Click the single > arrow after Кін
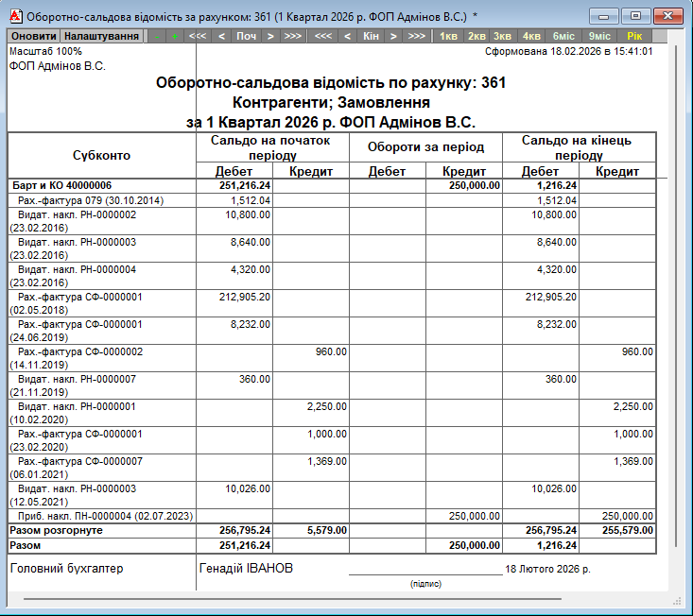Screen dimensions: 693x616 (394, 36)
